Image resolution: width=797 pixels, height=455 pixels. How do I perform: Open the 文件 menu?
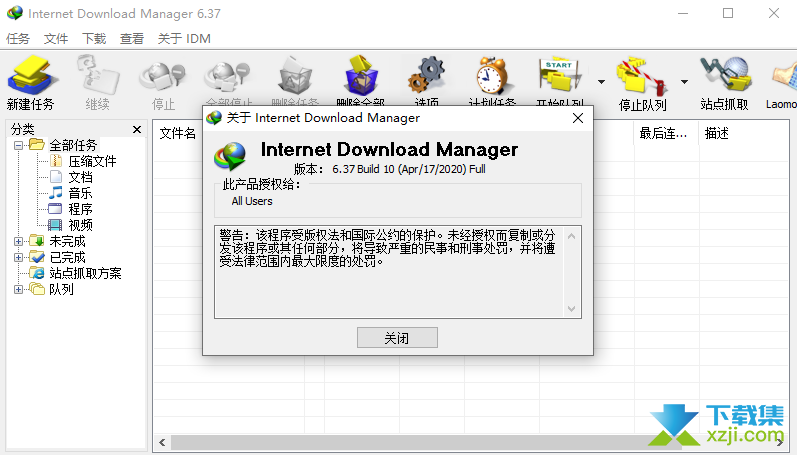[55, 39]
